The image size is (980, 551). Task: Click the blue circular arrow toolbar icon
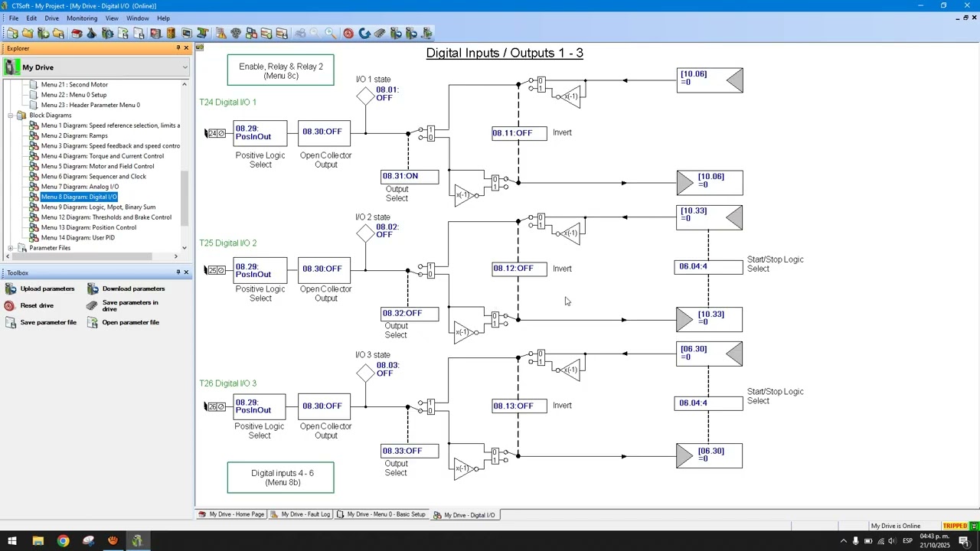pos(364,34)
